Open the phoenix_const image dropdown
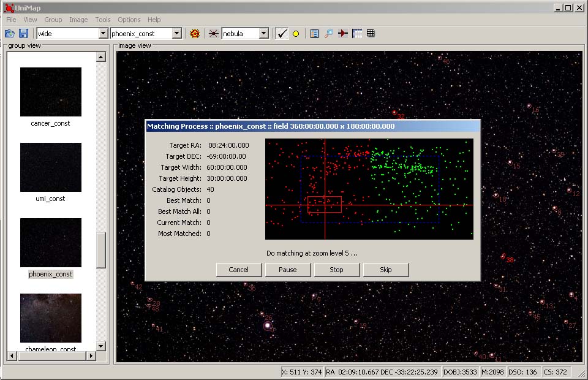 coord(177,33)
